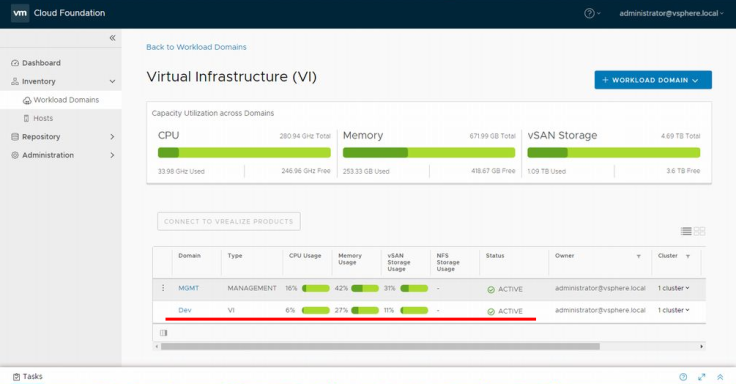Viewport: 736px width, 384px height.
Task: Click the Memory capacity utilization bar
Action: tap(429, 153)
